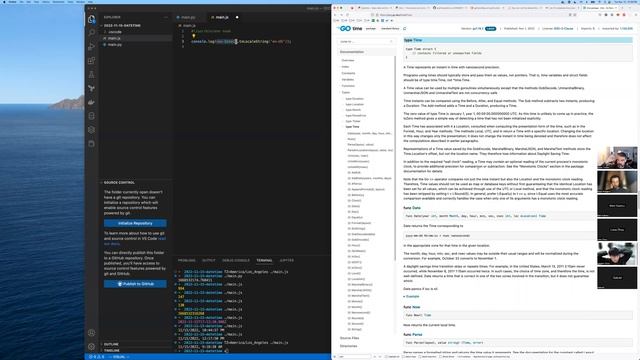This screenshot has width=640, height=360.
Task: Expand the Example disclosure under func Date
Action: (411, 296)
